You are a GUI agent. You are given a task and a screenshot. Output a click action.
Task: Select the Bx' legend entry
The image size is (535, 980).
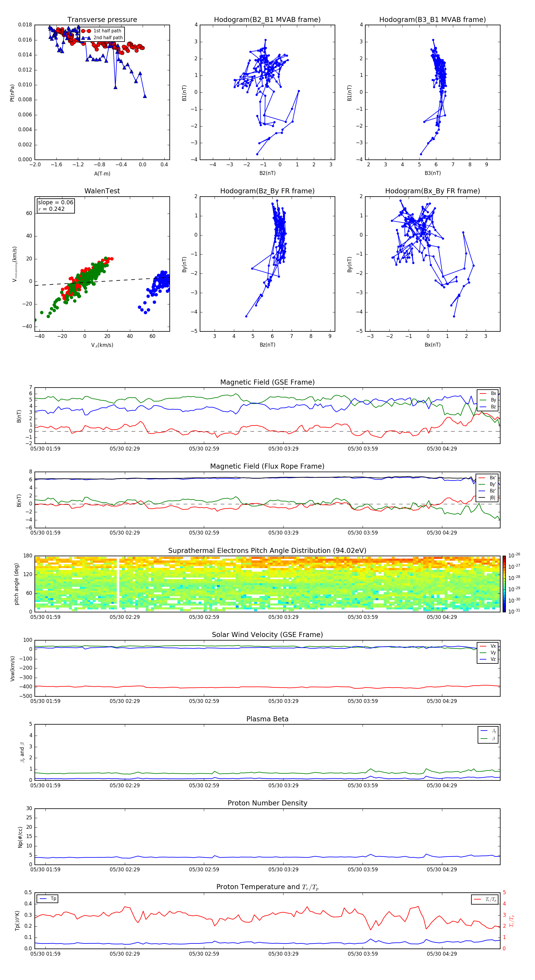[x=487, y=478]
